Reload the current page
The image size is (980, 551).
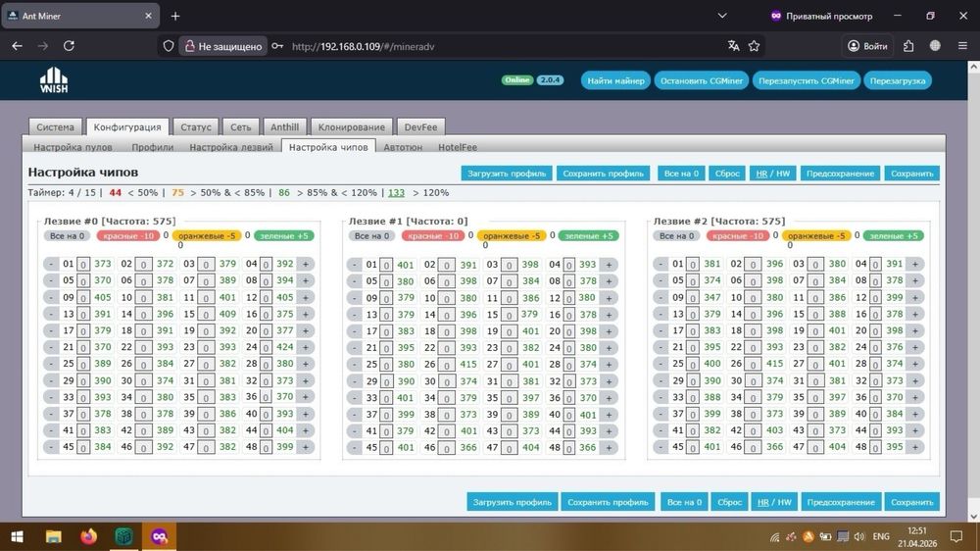click(x=69, y=46)
